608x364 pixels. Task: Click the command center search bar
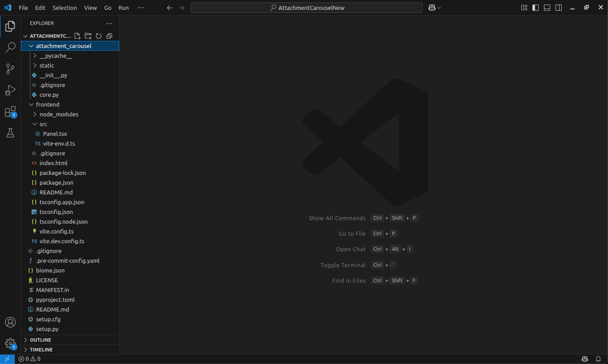(306, 8)
